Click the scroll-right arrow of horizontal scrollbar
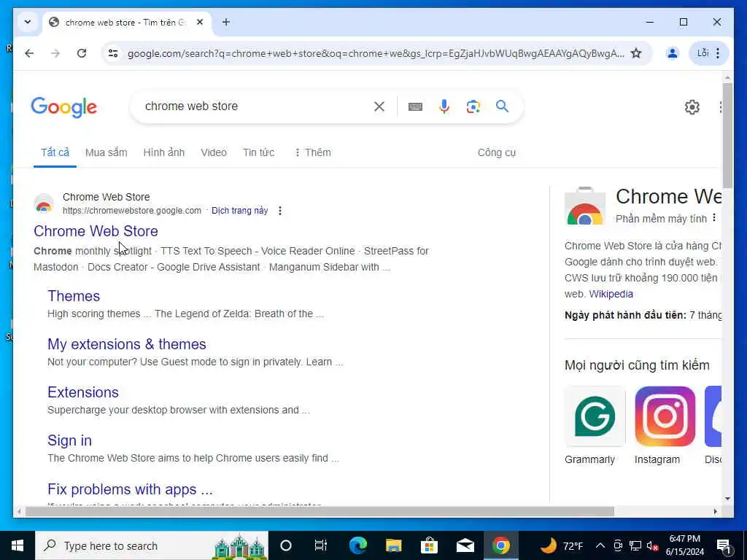 pos(715,511)
